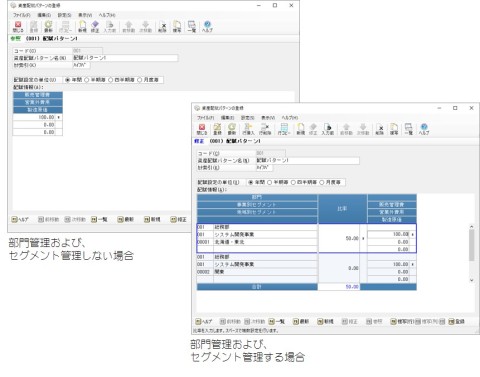Click the 修正 diamond icon in the back window toolbar

pyautogui.click(x=95, y=26)
